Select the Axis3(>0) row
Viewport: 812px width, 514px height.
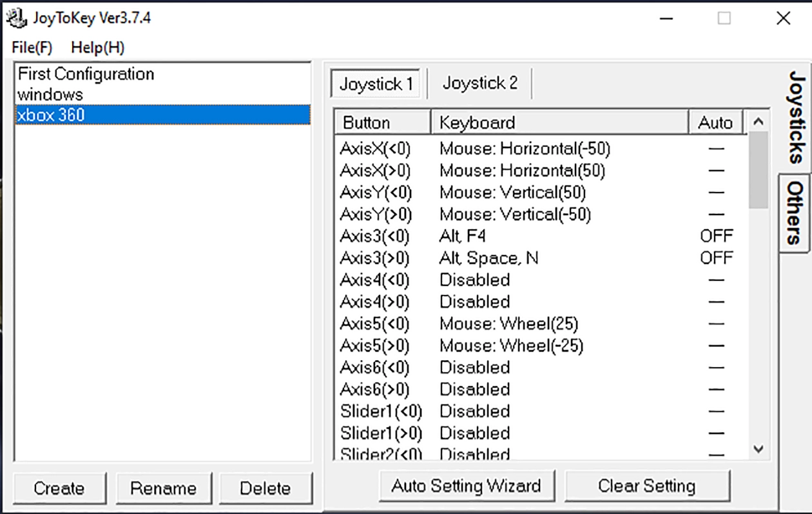click(541, 258)
